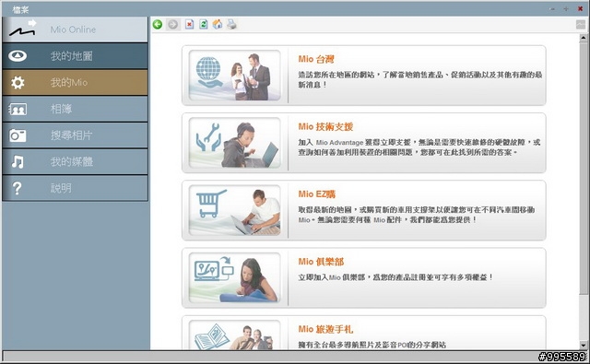Open Mio Online in the sidebar
The height and width of the screenshot is (364, 590).
pyautogui.click(x=76, y=29)
